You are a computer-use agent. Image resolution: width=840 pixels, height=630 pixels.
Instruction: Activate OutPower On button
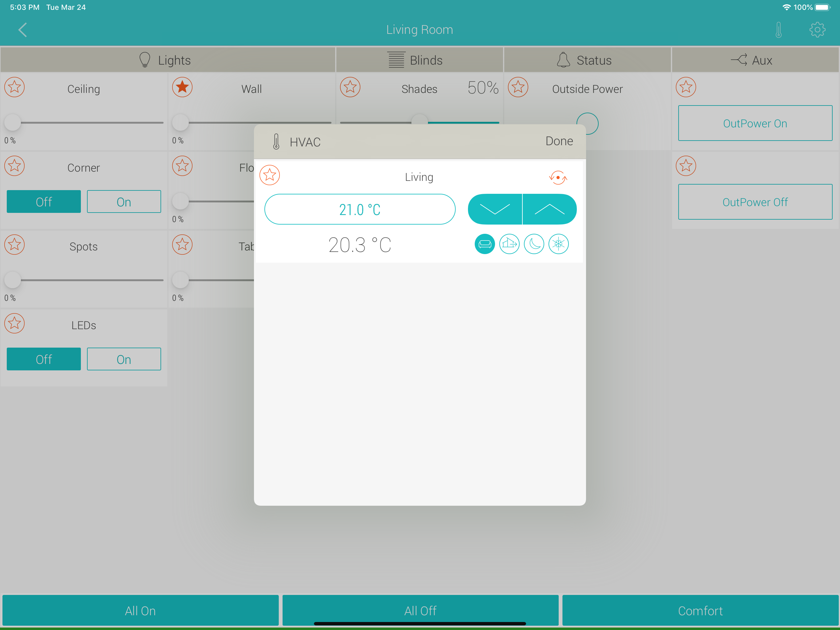click(x=755, y=123)
